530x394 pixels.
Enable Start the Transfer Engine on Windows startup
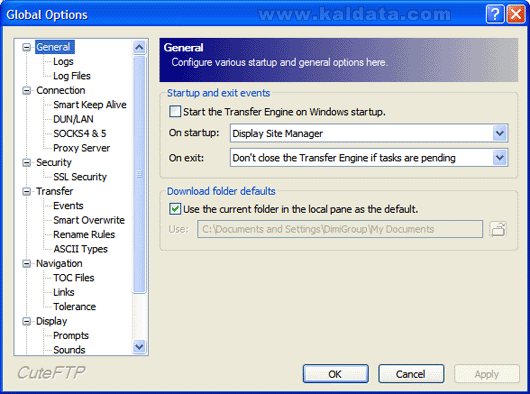(175, 111)
